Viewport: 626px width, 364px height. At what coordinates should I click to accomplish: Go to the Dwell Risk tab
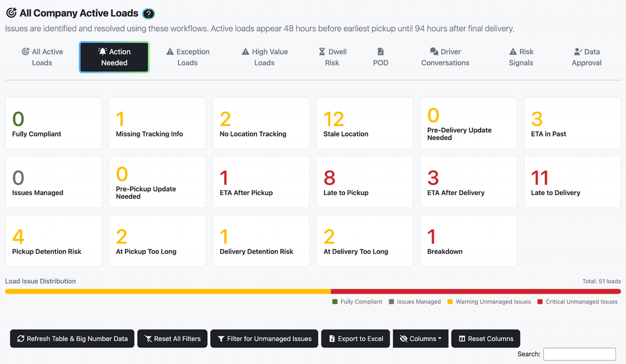pos(332,57)
